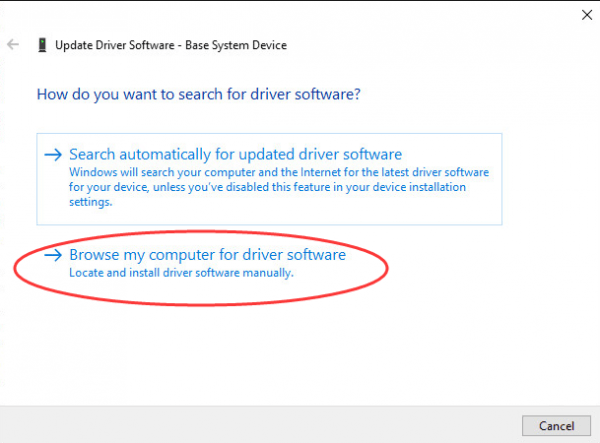Click the 'Windows will search your computer' sentence
The width and height of the screenshot is (600, 443).
[x=200, y=172]
